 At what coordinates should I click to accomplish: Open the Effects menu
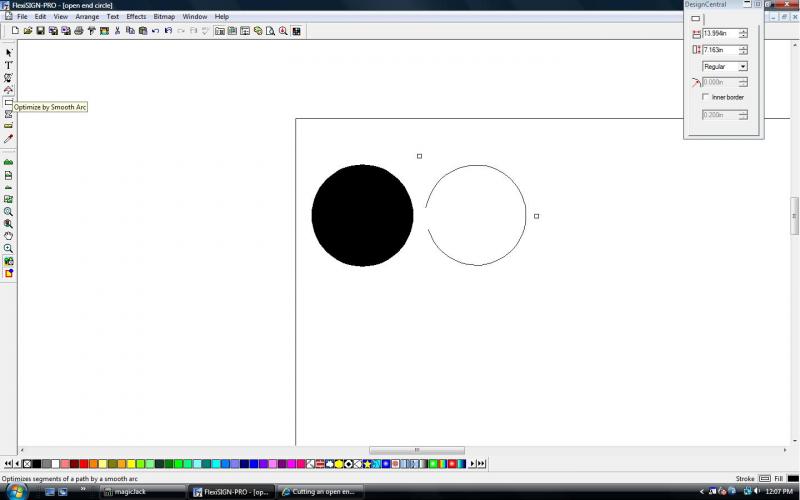[136, 16]
